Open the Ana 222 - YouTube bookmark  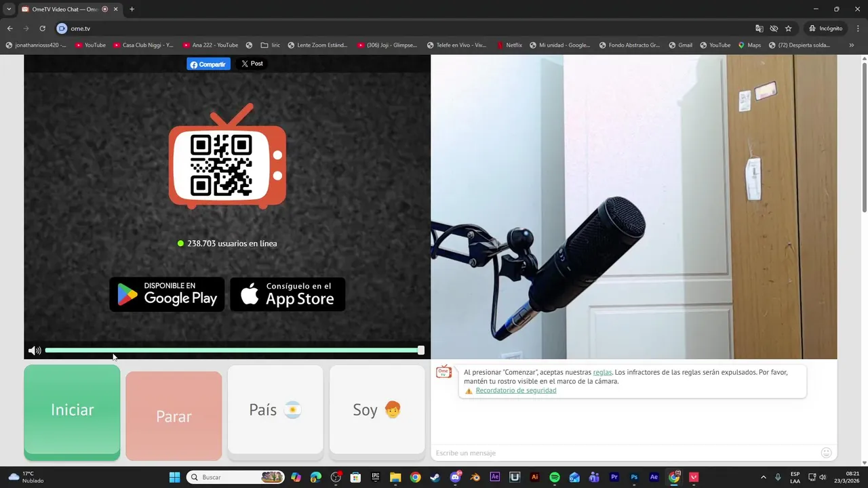click(210, 45)
